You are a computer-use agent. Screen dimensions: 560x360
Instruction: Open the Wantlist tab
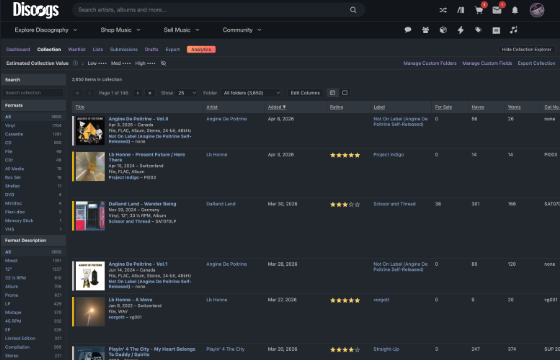pos(76,49)
